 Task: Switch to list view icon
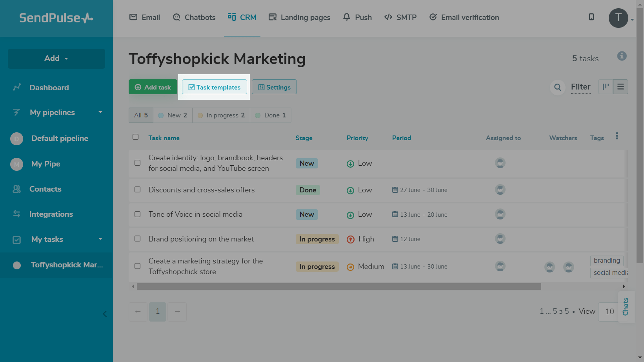(x=620, y=87)
